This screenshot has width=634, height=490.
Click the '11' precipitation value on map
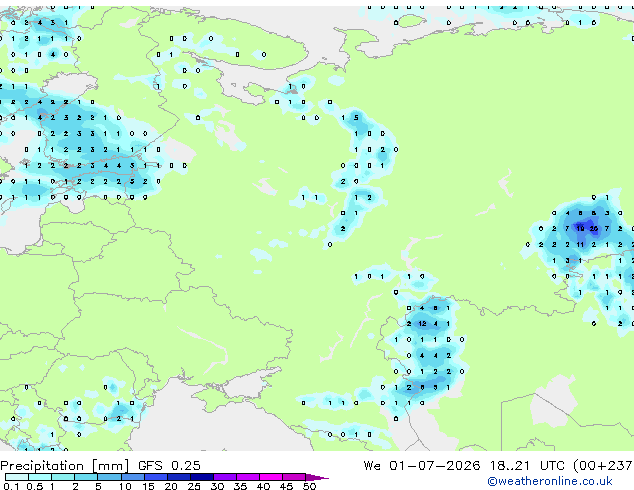click(x=580, y=245)
